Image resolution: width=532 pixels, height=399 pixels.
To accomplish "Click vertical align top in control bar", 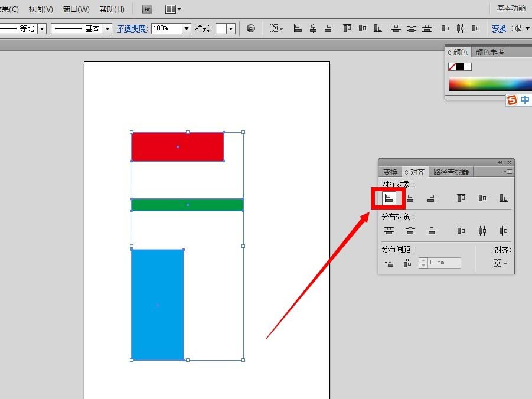I will coord(347,28).
